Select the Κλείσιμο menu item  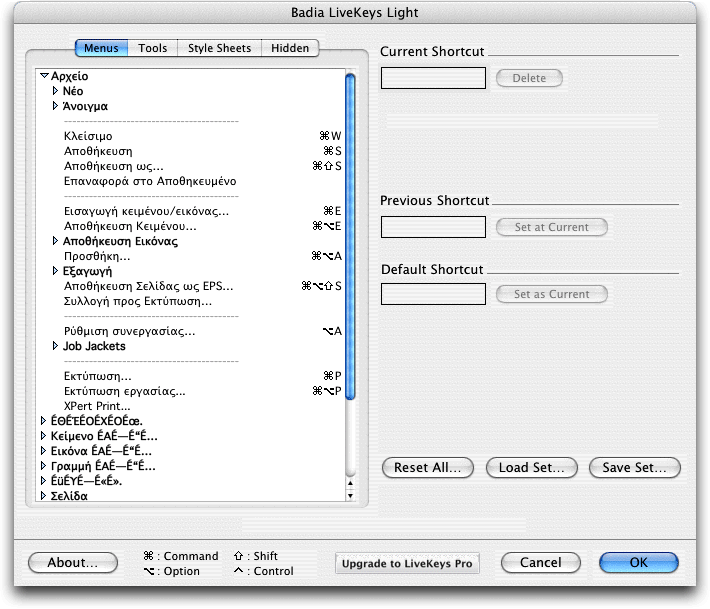(190, 136)
